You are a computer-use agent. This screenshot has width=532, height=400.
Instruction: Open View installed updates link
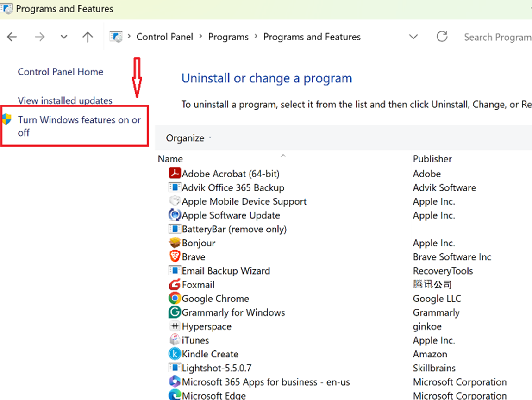coord(65,100)
